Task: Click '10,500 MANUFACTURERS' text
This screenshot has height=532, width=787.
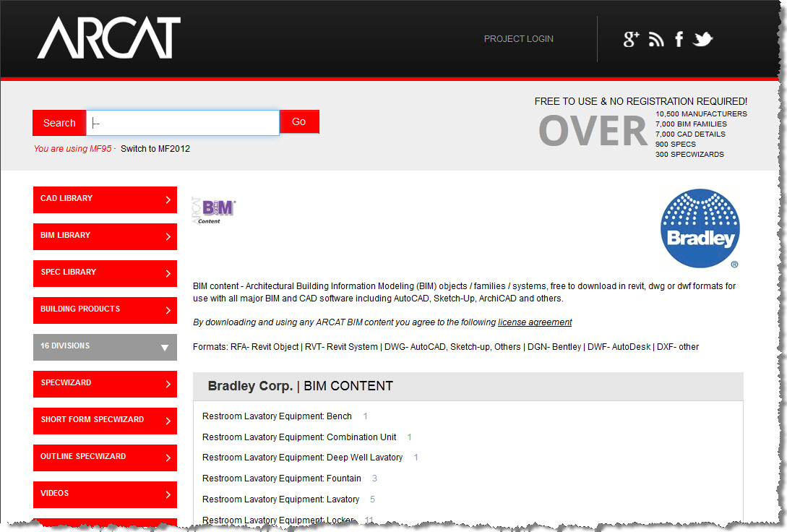Action: (701, 114)
